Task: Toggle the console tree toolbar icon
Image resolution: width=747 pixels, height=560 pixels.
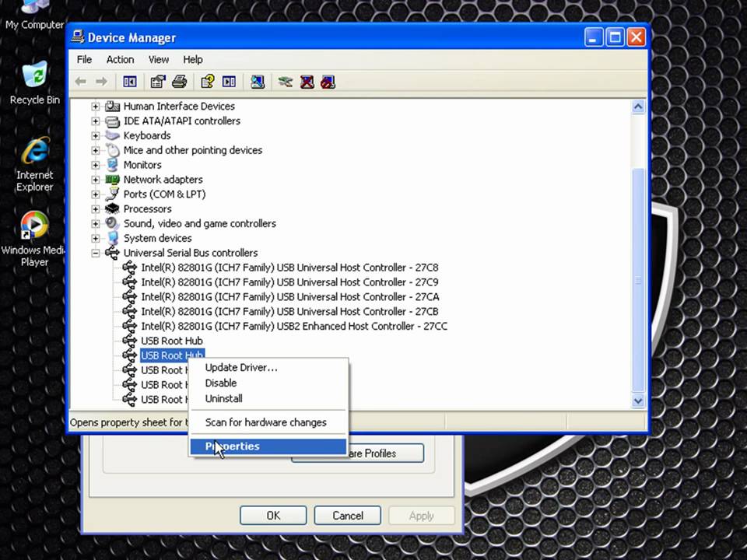Action: point(130,82)
